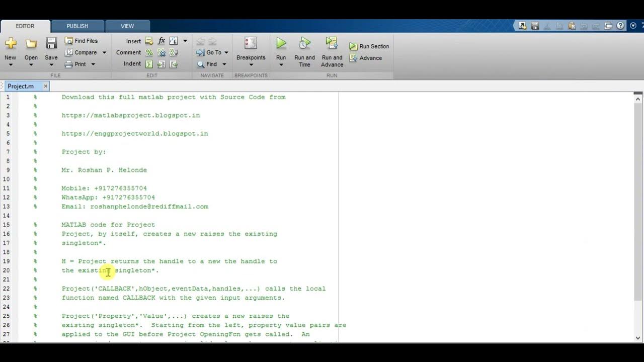Click the quick access Redo icon
The width and height of the screenshot is (644, 362).
[x=596, y=26]
